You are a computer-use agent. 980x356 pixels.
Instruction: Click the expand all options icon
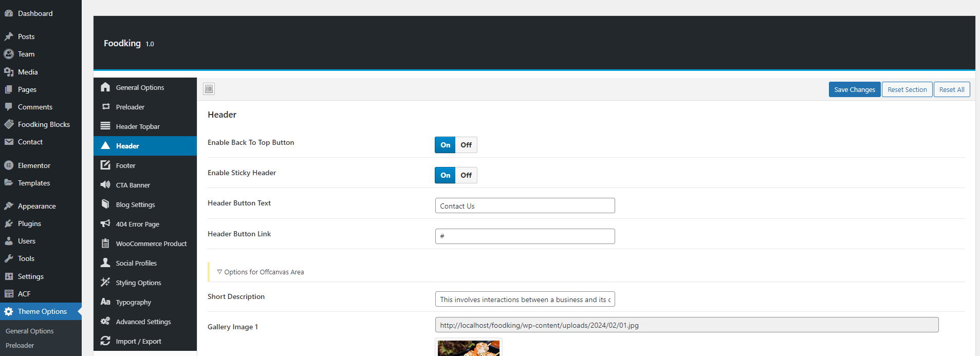[209, 89]
